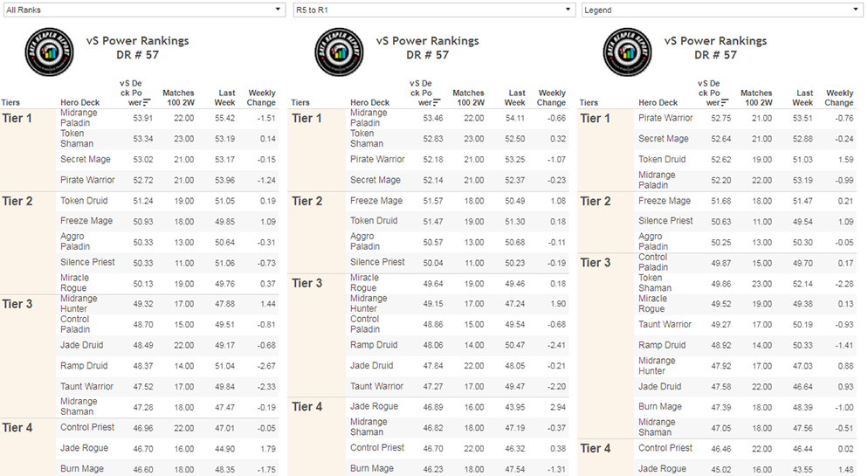Viewport: 868px width, 476px height.
Task: Click Weekly Change header in Legend table
Action: (x=839, y=98)
